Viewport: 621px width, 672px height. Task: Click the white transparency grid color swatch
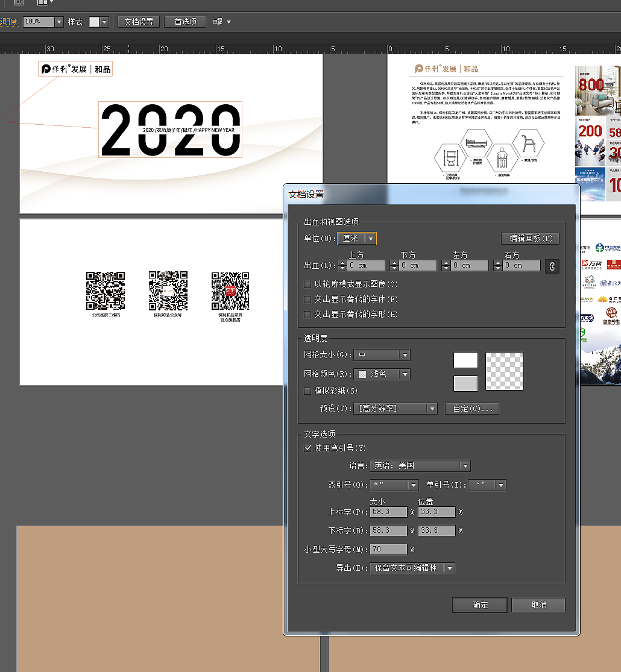[464, 360]
